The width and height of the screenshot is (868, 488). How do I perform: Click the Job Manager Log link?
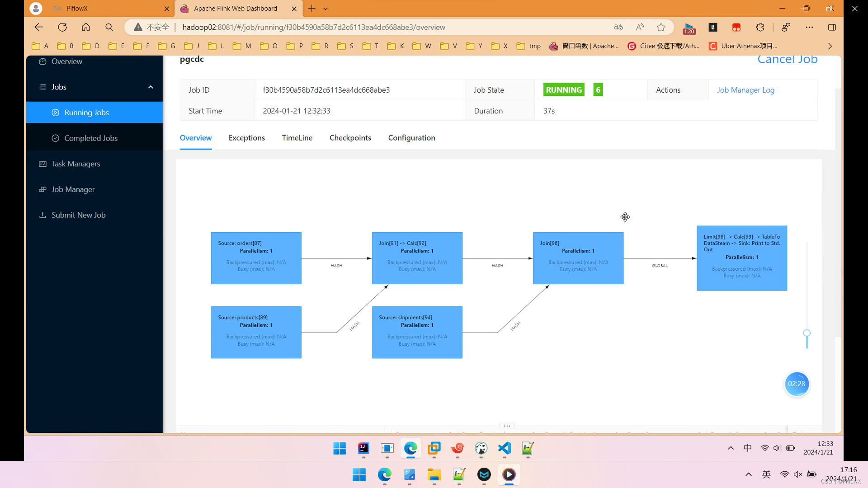[x=746, y=89]
